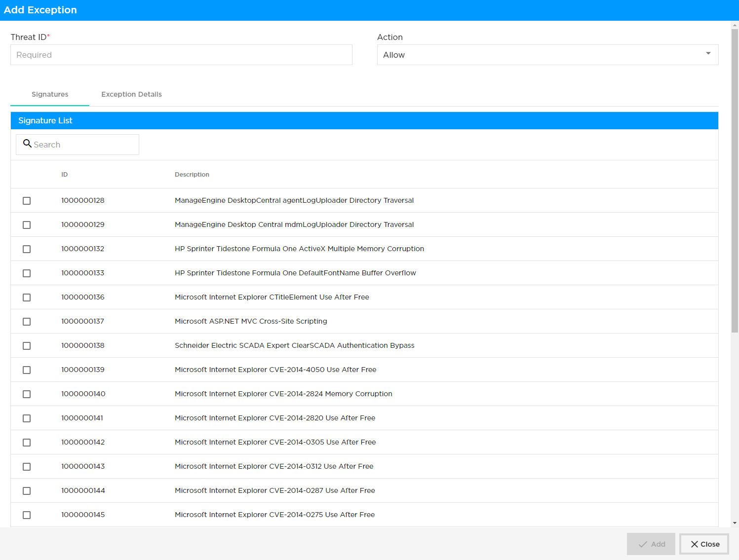Click the ID cell 1000000138
The width and height of the screenshot is (739, 560).
pyautogui.click(x=83, y=345)
